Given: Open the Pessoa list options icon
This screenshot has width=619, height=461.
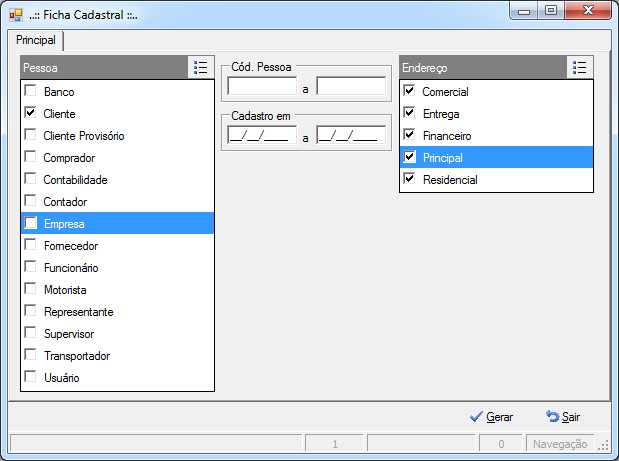Looking at the screenshot, I should point(201,67).
